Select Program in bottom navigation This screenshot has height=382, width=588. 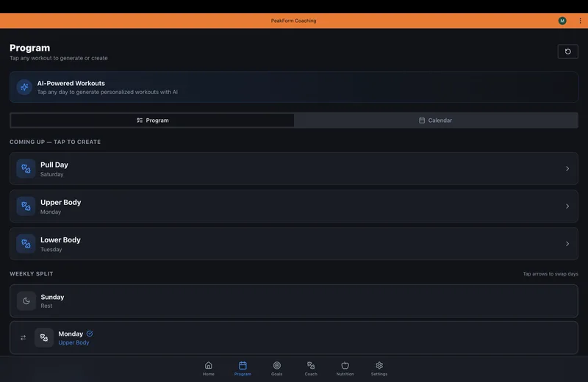click(243, 369)
